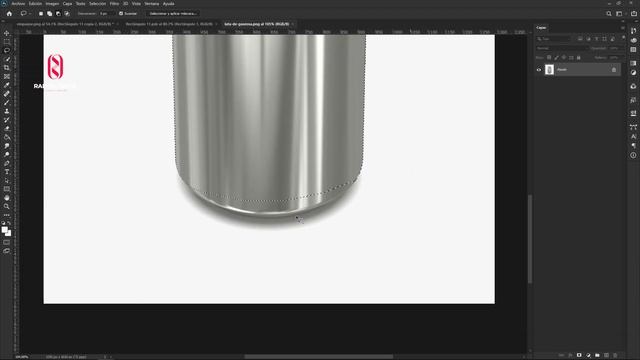Screen dimensions: 640x360
Task: Toggle lock image pixels
Action: point(556,58)
